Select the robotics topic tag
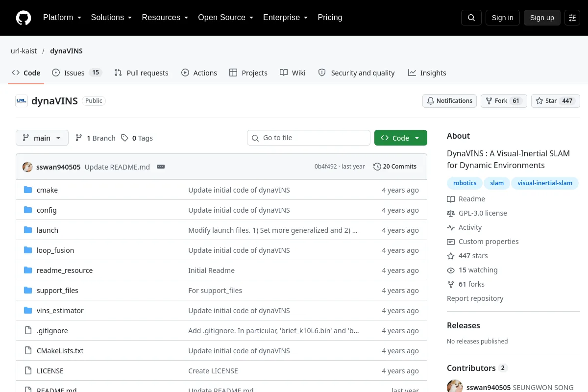Viewport: 588px width, 392px height. 465,183
